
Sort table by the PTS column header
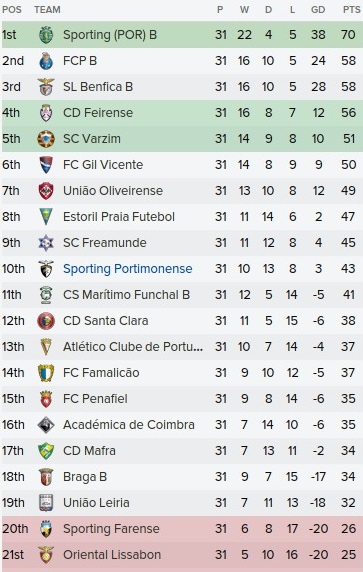pyautogui.click(x=351, y=10)
